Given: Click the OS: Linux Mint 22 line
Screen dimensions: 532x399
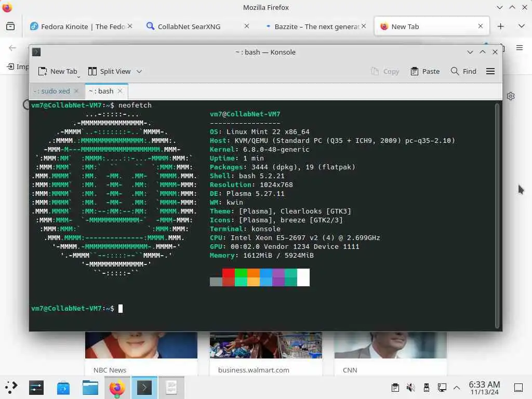Looking at the screenshot, I should tap(260, 131).
